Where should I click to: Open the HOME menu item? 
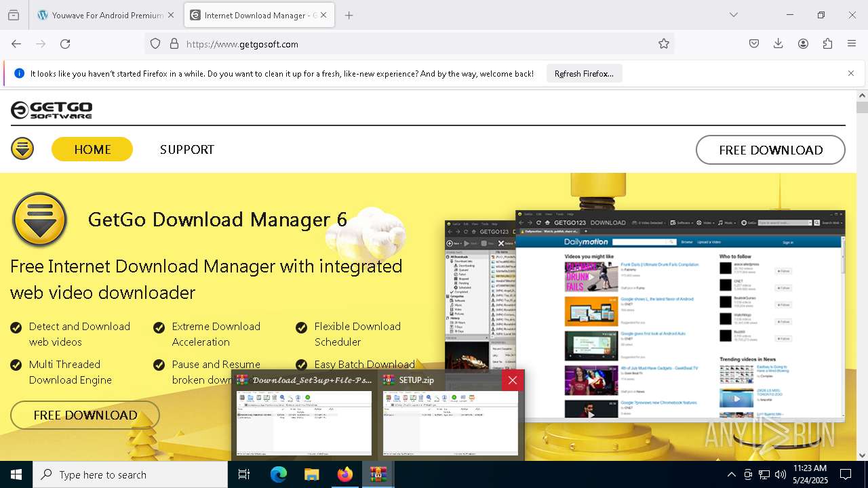[x=92, y=149]
